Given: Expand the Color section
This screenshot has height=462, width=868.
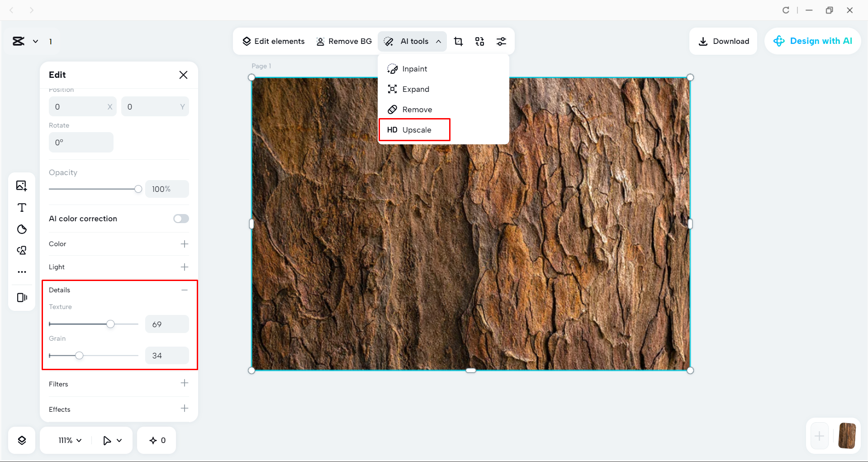Looking at the screenshot, I should coord(185,244).
